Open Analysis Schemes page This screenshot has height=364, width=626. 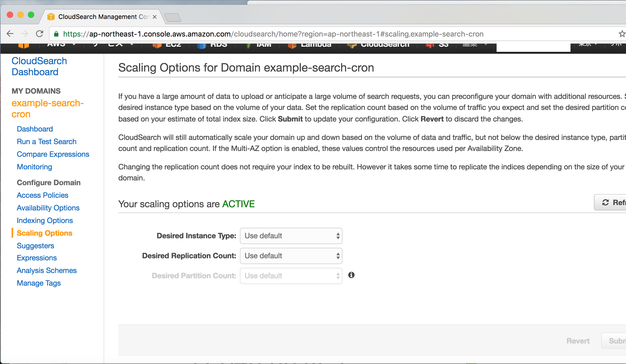point(47,270)
